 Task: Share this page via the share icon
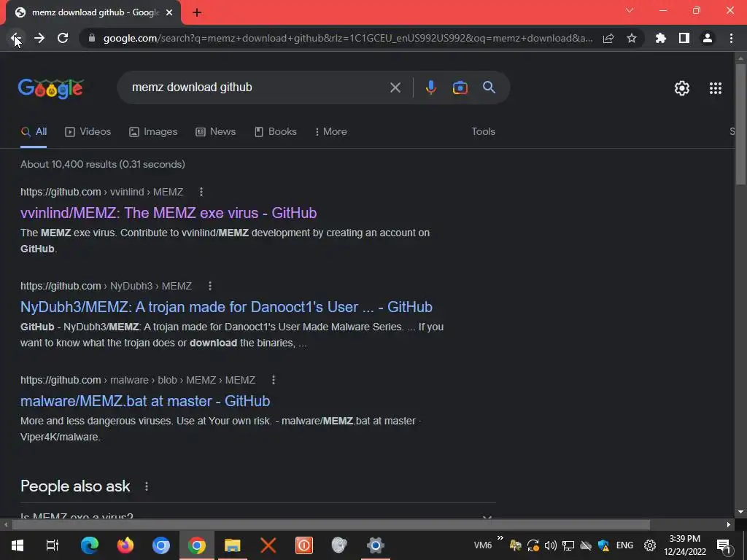click(x=608, y=38)
